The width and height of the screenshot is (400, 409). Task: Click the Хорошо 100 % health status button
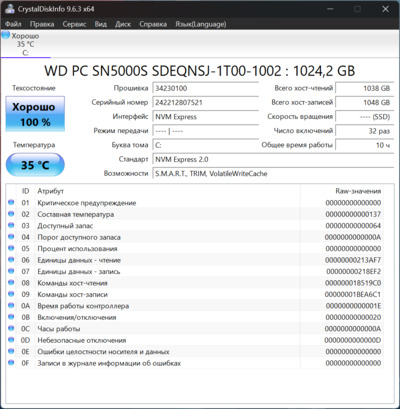(x=35, y=114)
